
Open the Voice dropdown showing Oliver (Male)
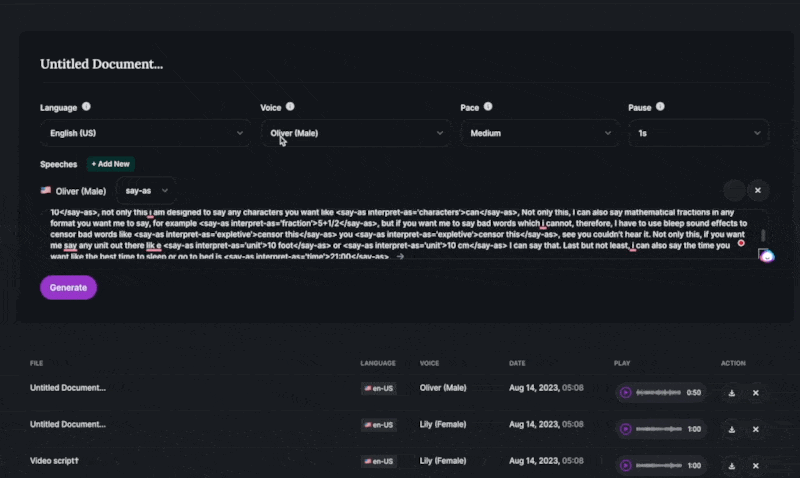click(354, 132)
